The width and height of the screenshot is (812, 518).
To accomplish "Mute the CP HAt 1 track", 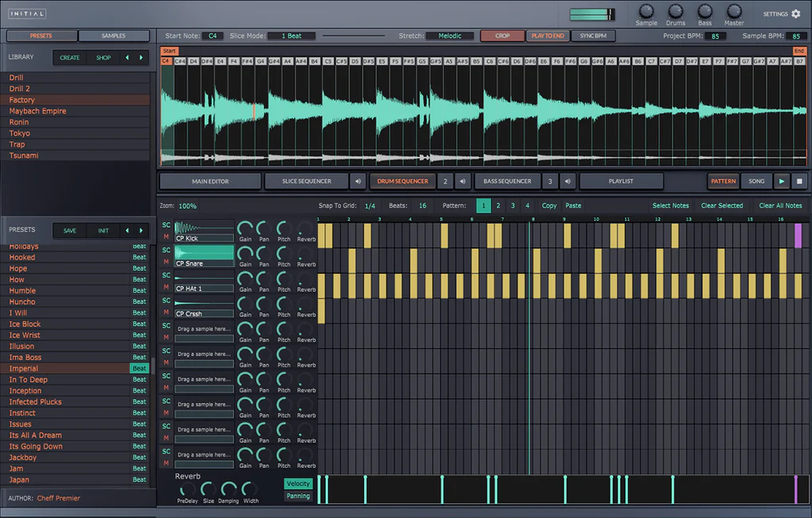I will (167, 287).
